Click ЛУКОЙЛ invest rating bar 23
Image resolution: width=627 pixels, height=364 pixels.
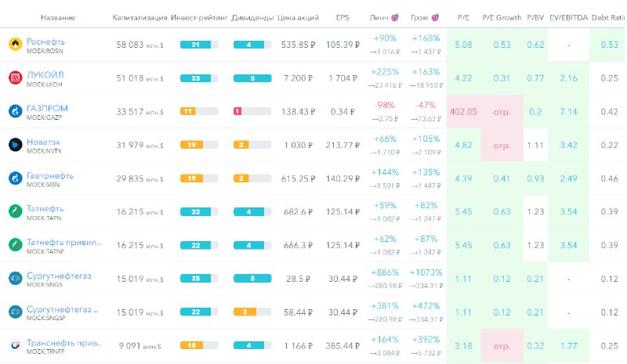199,78
